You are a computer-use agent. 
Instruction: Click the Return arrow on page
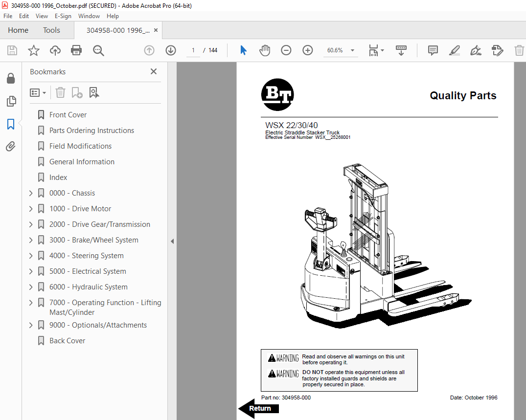click(x=259, y=408)
